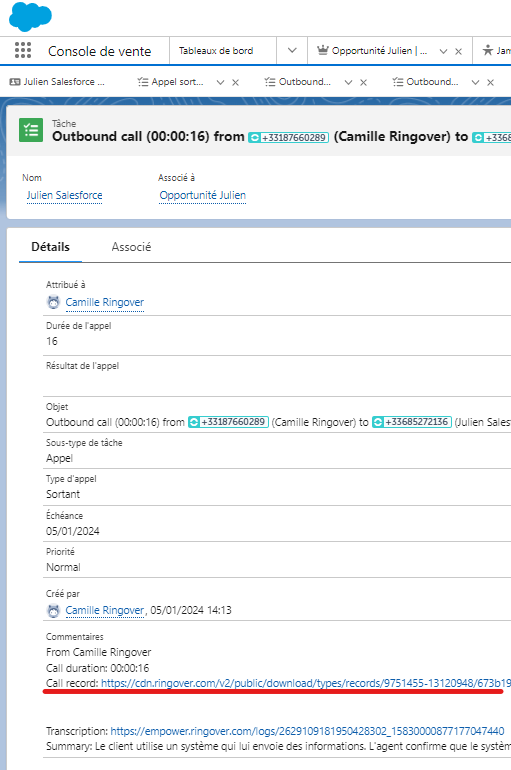Select the Détails tab
Viewport: 511px width, 770px height.
(51, 247)
